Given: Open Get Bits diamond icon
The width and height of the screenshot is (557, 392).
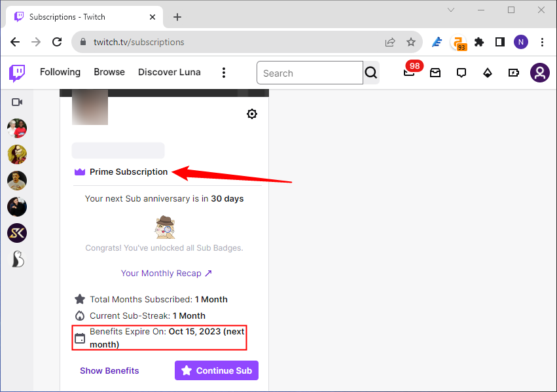Looking at the screenshot, I should tap(488, 73).
